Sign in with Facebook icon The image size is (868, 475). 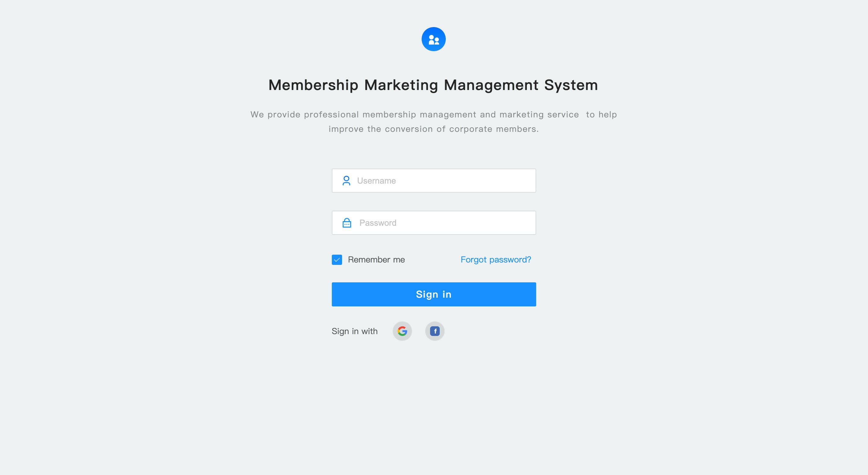point(435,331)
